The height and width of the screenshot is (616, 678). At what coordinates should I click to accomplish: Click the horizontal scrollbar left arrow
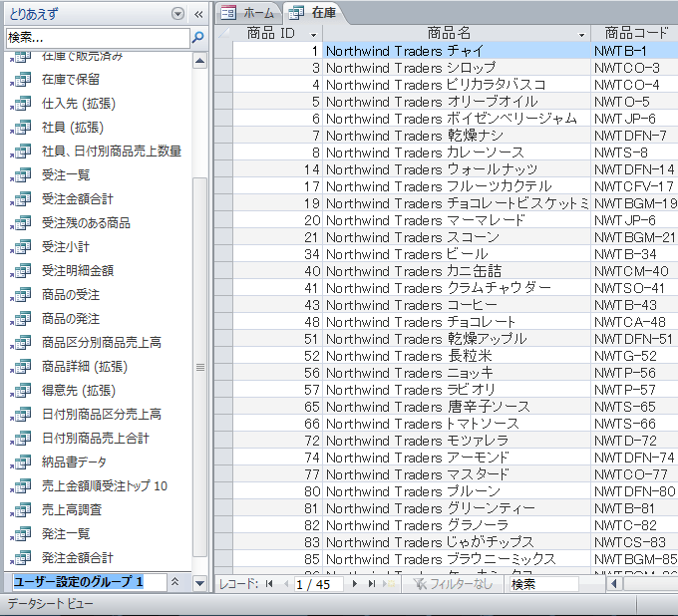click(613, 584)
